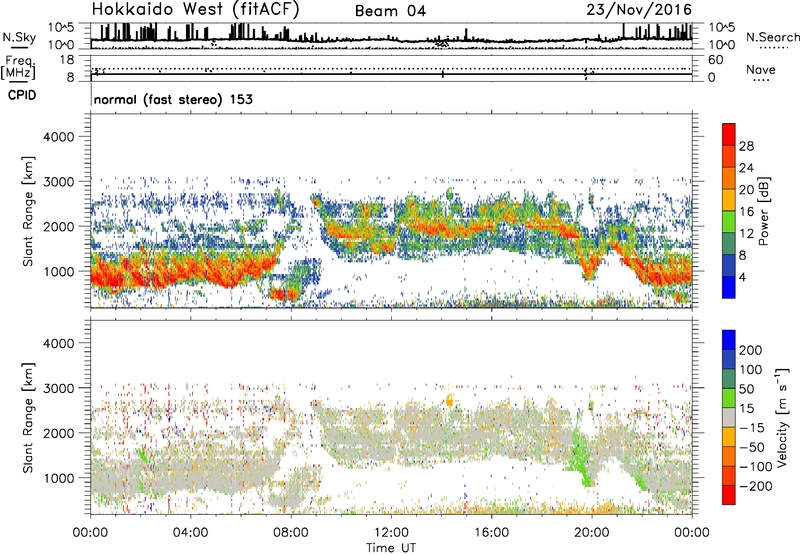Click the orange blob near 2700 km in velocity panel
The image size is (800, 554).
[449, 400]
